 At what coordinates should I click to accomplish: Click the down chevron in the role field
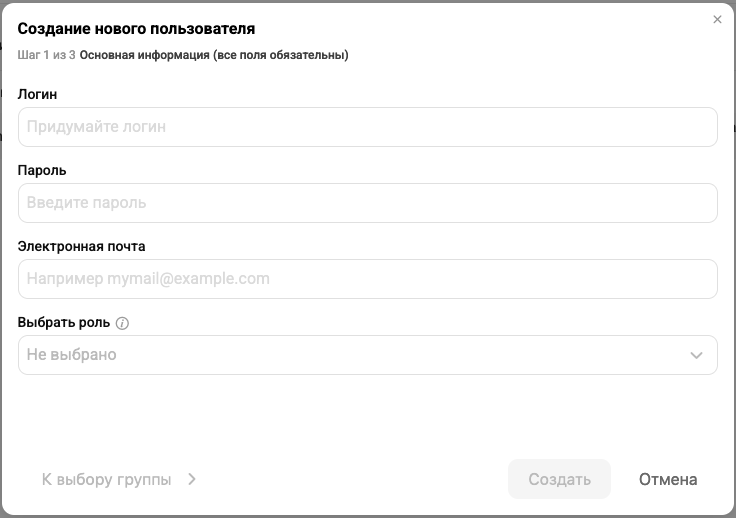pos(697,355)
